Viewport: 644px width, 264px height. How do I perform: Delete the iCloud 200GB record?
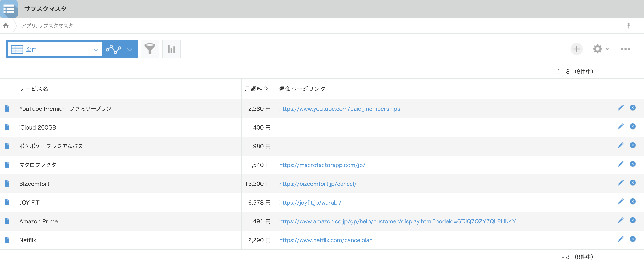pos(633,126)
